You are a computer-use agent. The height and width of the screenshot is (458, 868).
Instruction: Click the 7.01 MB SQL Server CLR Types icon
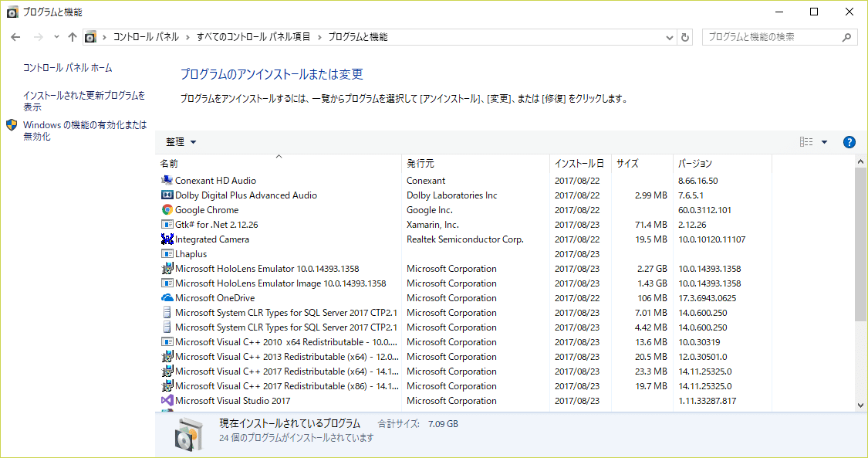(167, 312)
